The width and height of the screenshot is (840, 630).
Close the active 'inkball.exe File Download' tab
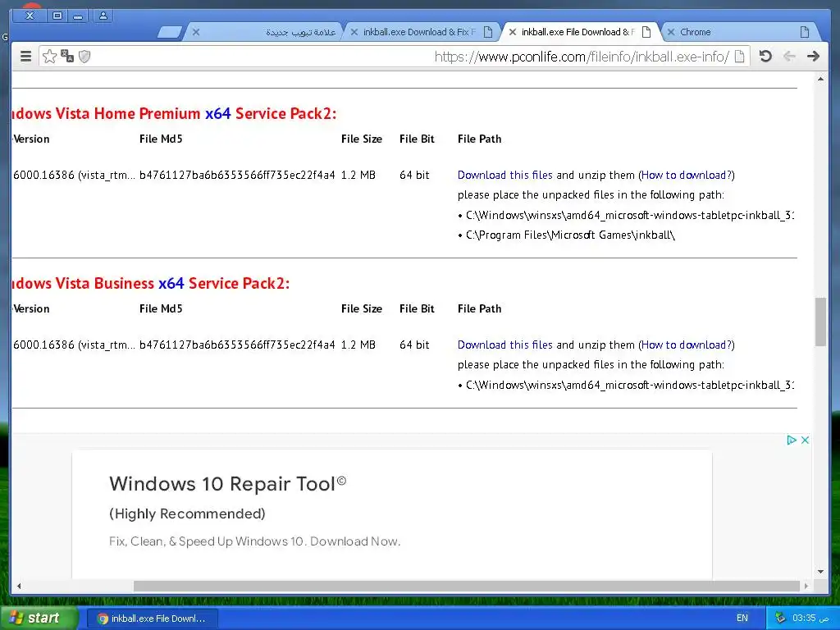tap(512, 32)
